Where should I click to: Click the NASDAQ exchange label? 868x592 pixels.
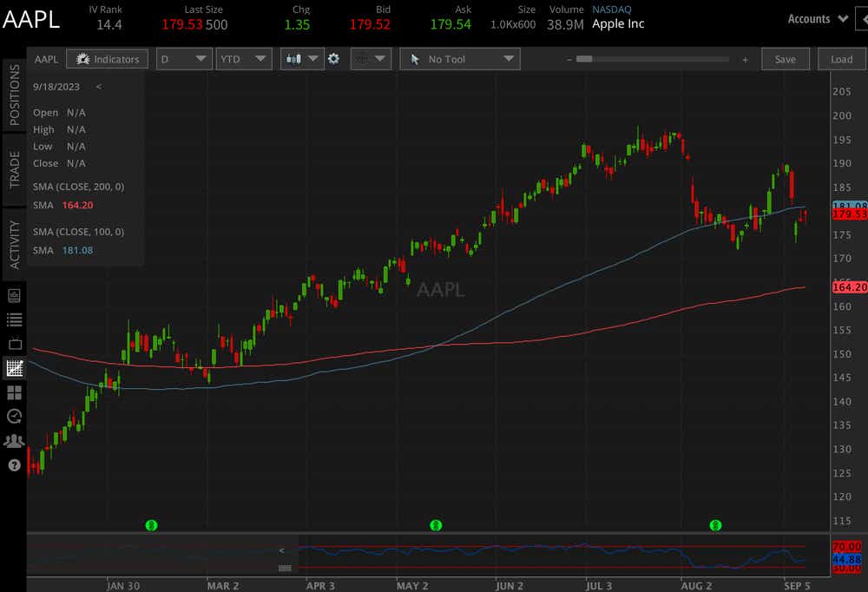612,10
